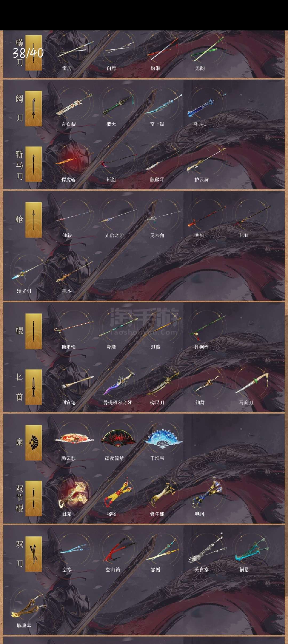288x644 pixels.
Task: Select the 阔刀 weapon category icon
Action: (33, 108)
